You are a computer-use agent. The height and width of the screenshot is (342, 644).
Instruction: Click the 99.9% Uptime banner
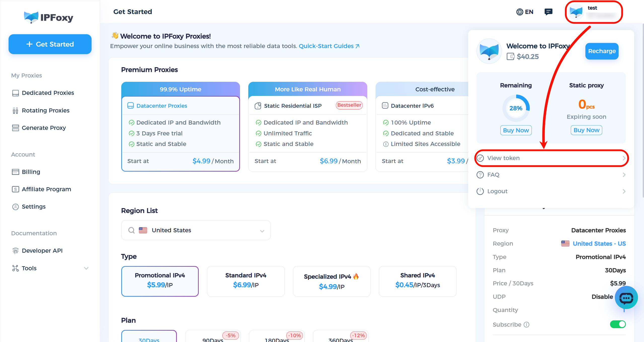pos(181,89)
